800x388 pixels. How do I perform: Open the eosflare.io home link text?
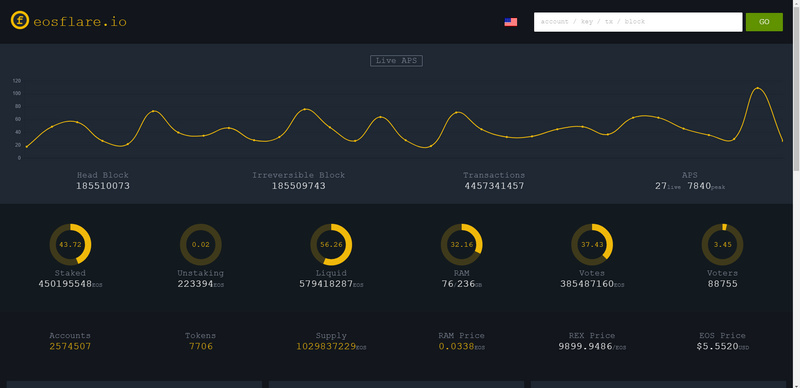[80, 22]
